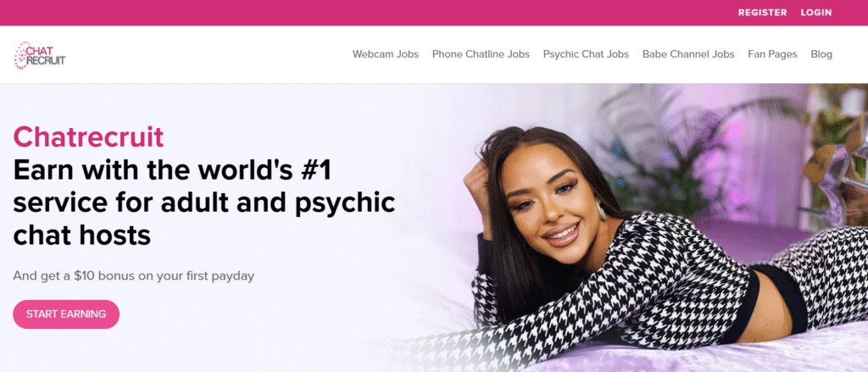Open the LOGIN link in top bar
This screenshot has height=372, width=868.
coord(816,13)
